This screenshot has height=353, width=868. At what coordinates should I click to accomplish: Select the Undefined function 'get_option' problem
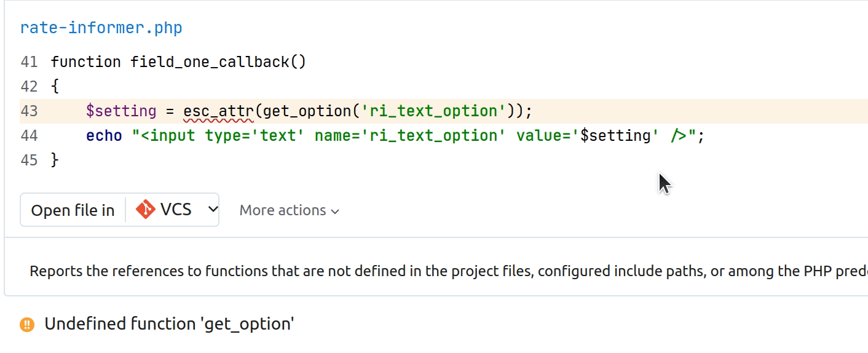click(169, 323)
